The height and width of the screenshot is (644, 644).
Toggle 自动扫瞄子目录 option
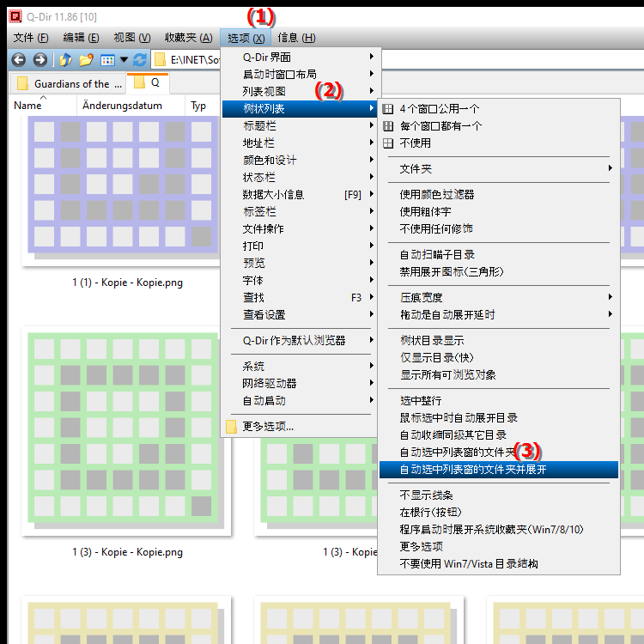coord(499,255)
